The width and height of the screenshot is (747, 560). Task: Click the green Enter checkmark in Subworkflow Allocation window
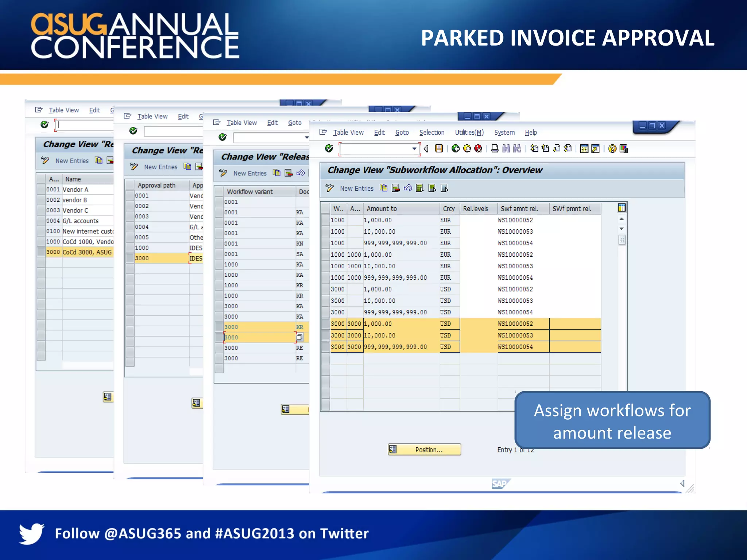(329, 148)
